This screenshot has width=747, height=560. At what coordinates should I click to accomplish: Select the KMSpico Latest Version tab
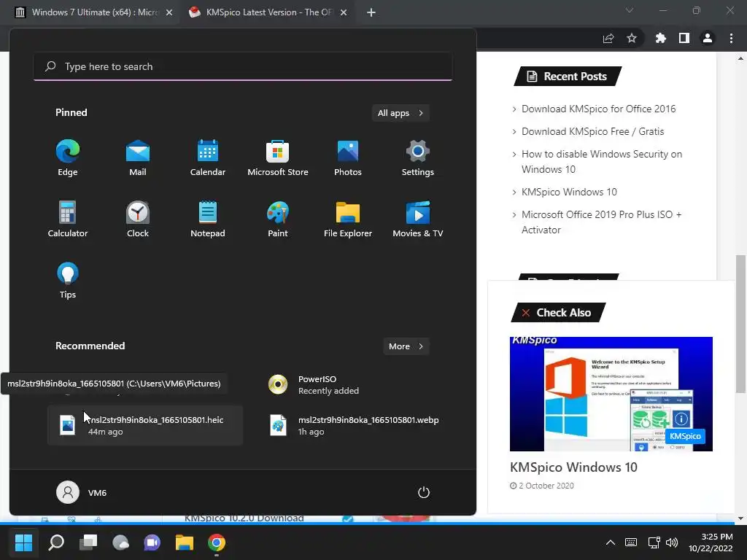[269, 12]
